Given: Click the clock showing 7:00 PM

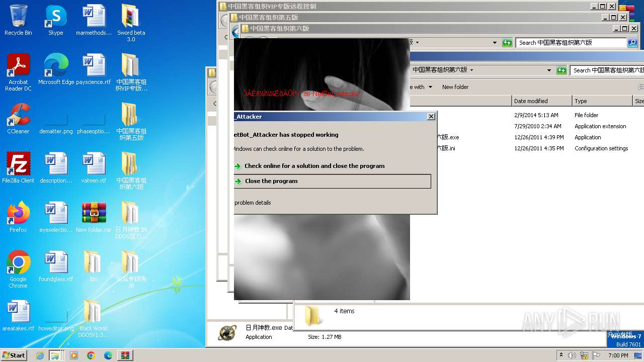Looking at the screenshot, I should 618,355.
